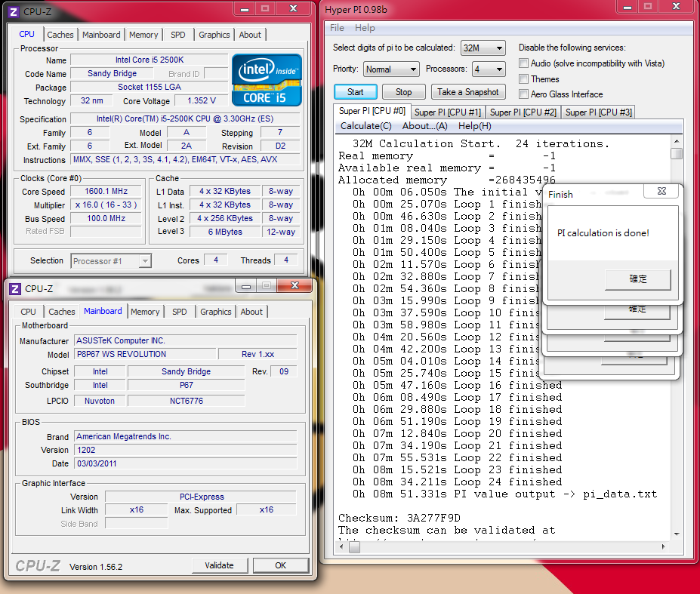Open the Memory tab in the Mainboard CPU-Z window

145,312
